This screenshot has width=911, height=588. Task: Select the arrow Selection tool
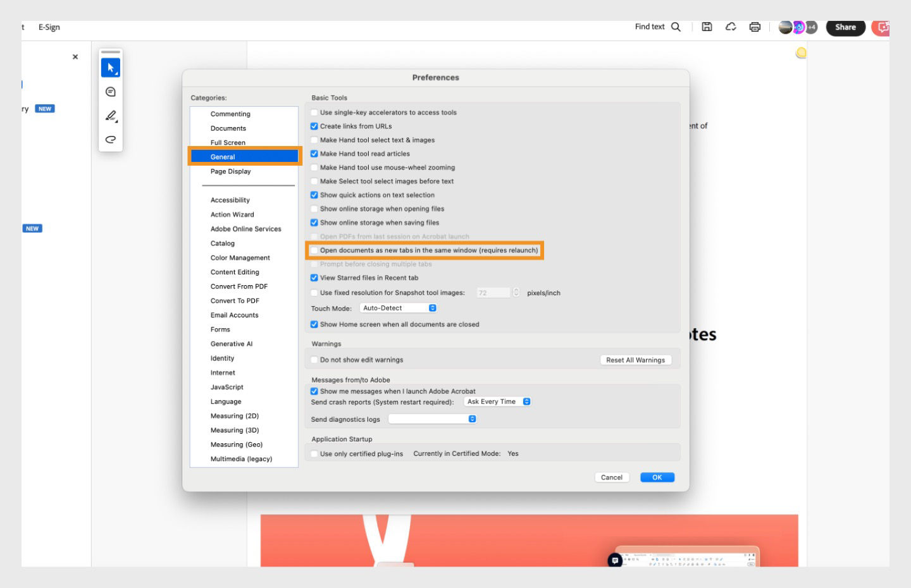coord(111,68)
